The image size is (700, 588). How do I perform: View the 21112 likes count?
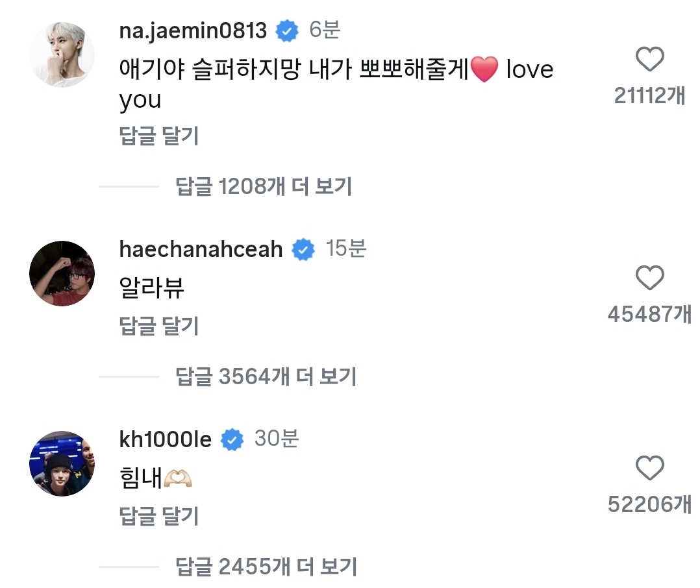[649, 96]
